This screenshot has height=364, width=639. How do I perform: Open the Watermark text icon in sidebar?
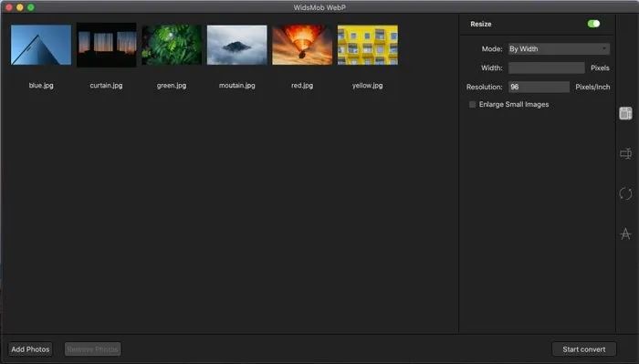pyautogui.click(x=625, y=234)
